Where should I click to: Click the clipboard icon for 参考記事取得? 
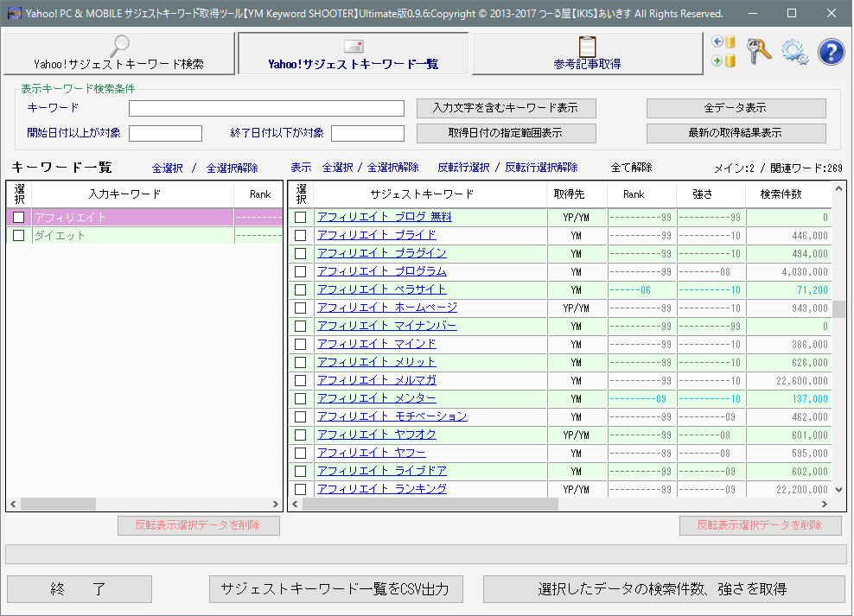point(587,47)
